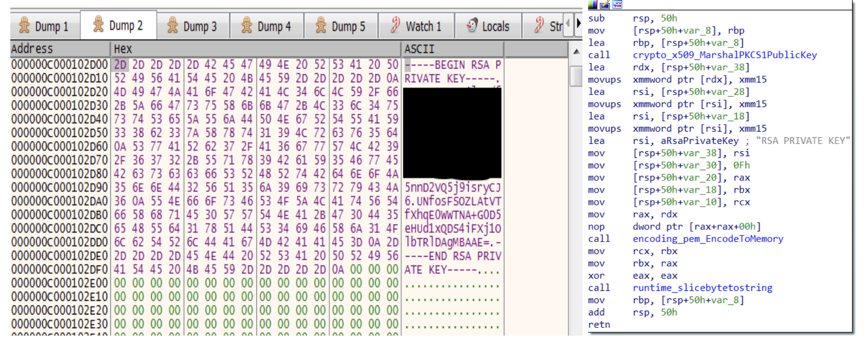Click the ASCII column header

[453, 49]
